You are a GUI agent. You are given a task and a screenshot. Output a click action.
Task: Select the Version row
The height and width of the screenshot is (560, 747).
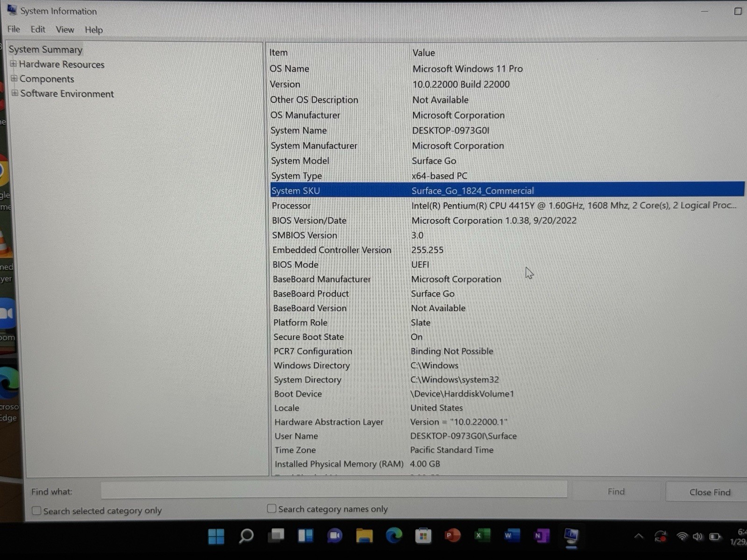(507, 84)
